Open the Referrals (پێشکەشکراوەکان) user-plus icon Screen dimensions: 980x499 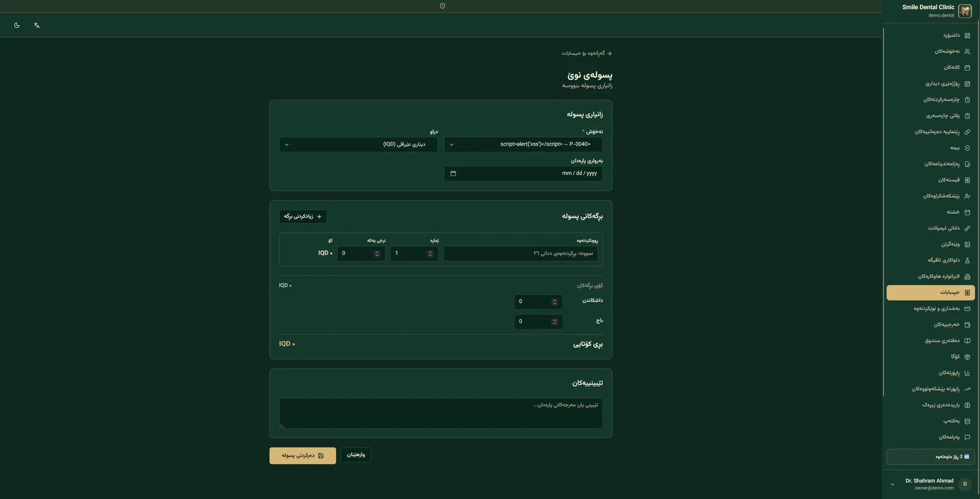coord(968,196)
